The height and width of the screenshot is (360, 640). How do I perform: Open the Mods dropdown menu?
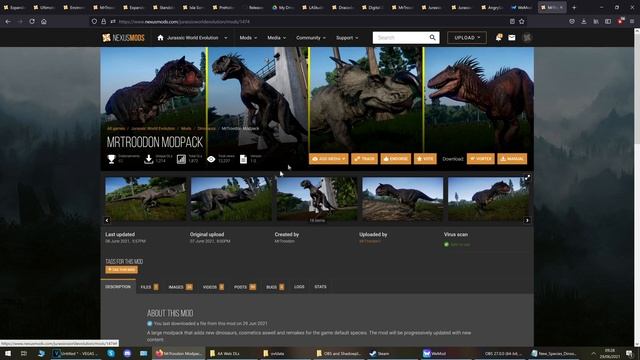[248, 38]
